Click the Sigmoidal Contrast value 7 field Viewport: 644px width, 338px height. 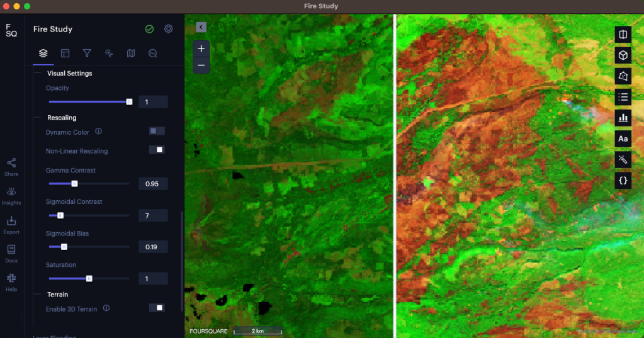click(153, 215)
